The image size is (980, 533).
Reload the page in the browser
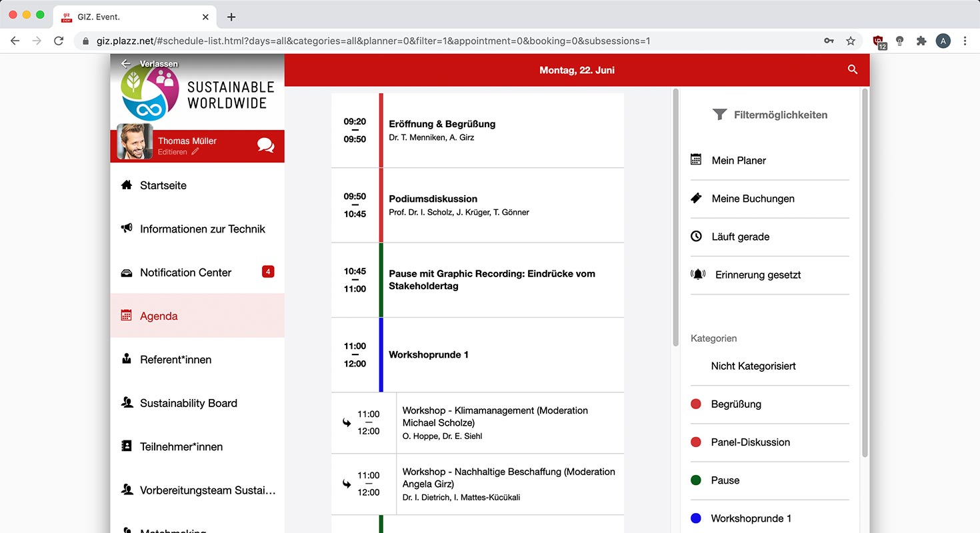pos(59,41)
